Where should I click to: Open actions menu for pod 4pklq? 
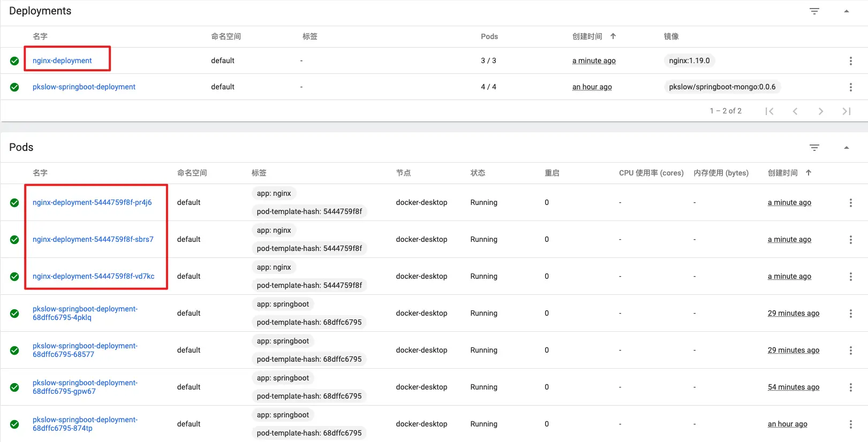850,314
